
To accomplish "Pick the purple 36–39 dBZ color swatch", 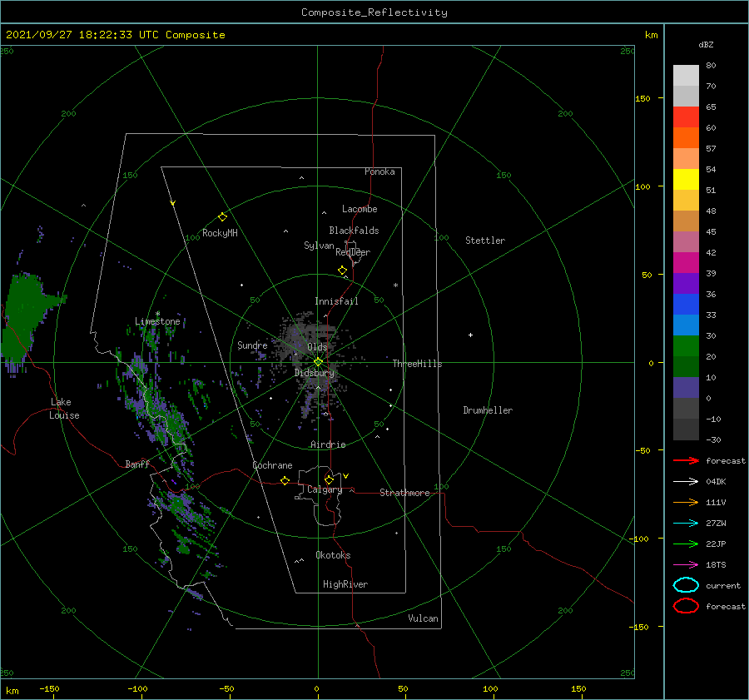I will 686,284.
